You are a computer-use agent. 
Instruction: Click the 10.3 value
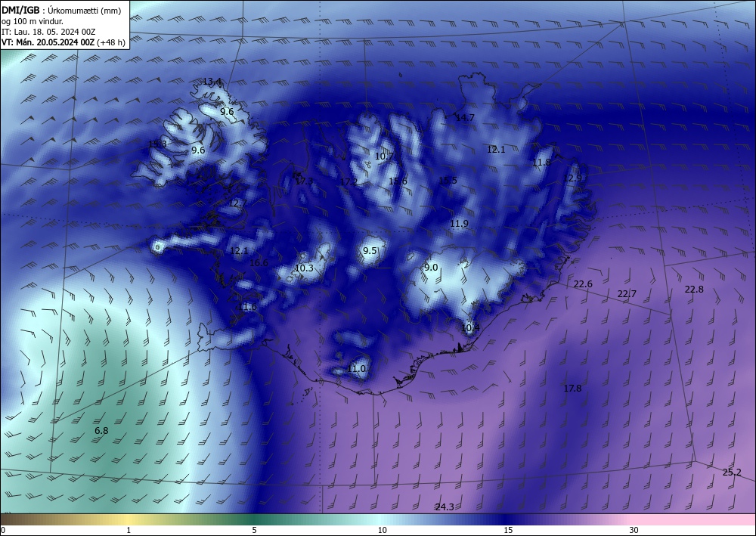click(304, 268)
